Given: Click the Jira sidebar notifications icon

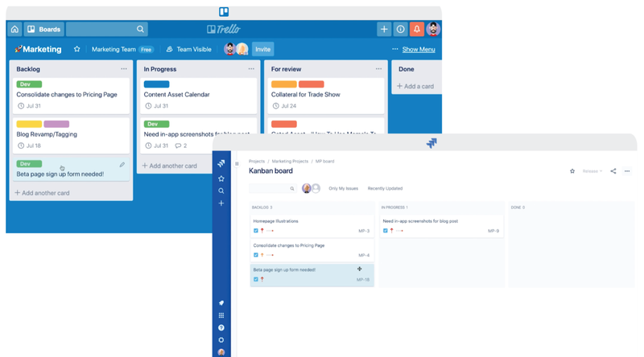Looking at the screenshot, I should point(221,303).
